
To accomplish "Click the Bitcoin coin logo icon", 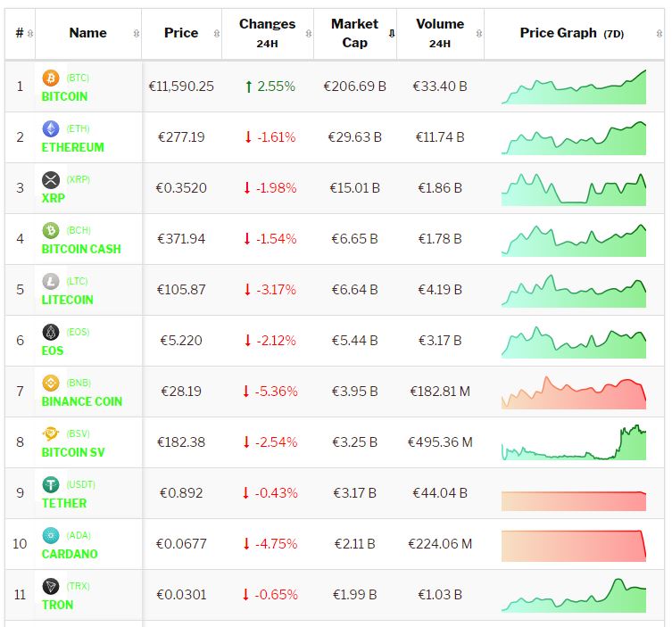I will pyautogui.click(x=51, y=78).
